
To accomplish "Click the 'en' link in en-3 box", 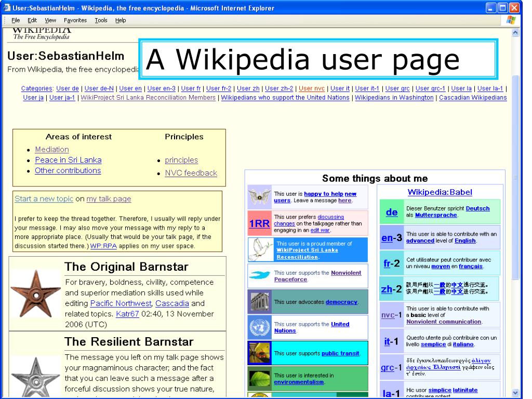I will pyautogui.click(x=387, y=238).
